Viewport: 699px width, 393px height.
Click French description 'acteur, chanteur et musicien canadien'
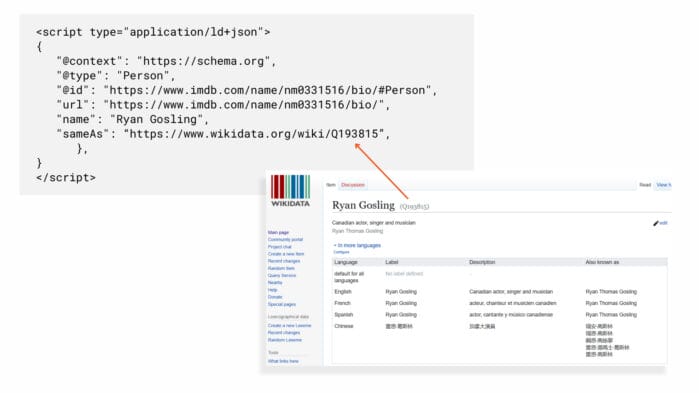pyautogui.click(x=513, y=303)
